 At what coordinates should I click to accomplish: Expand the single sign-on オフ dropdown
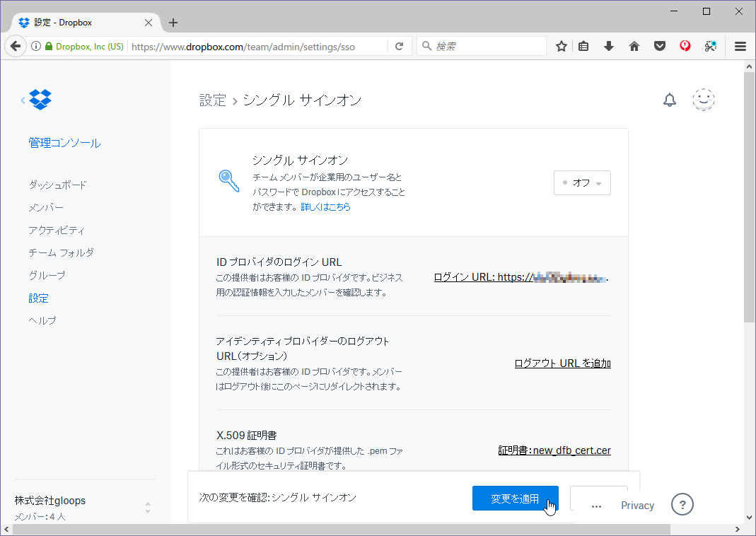click(x=582, y=182)
